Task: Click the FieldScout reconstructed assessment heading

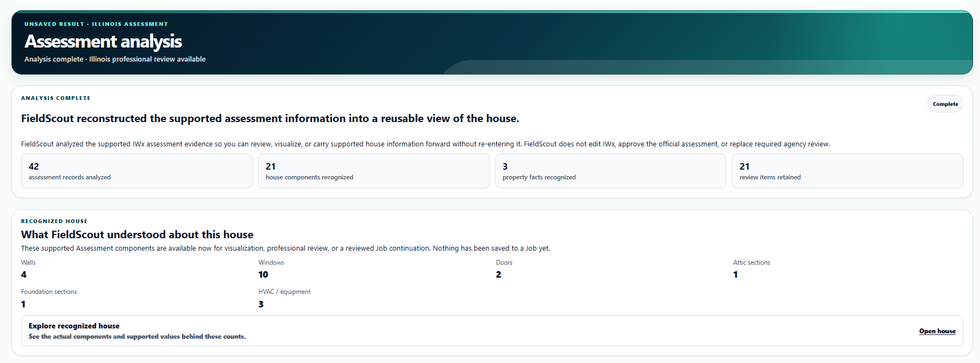Action: [270, 118]
